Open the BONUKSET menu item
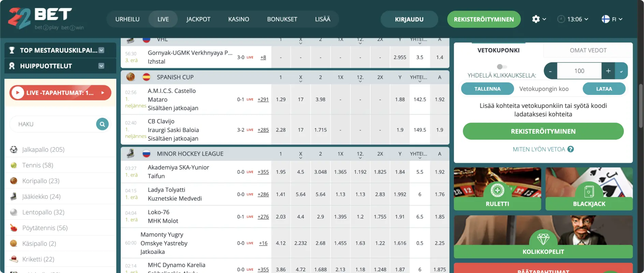The height and width of the screenshot is (273, 644). (x=282, y=19)
